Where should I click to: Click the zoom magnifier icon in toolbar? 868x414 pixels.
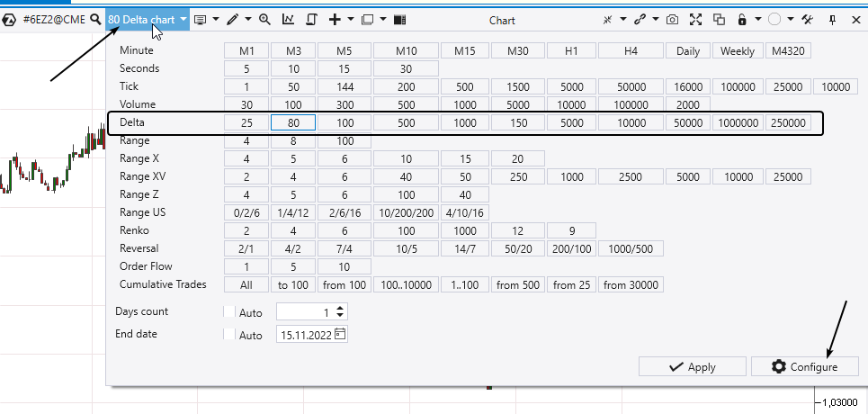[264, 19]
